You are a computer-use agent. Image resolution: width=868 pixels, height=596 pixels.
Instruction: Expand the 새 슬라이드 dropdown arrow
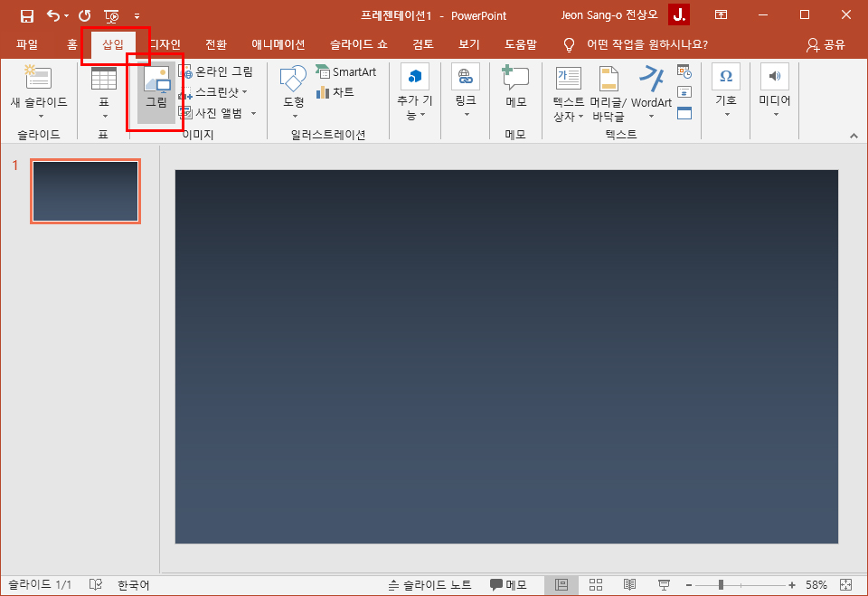pyautogui.click(x=41, y=117)
